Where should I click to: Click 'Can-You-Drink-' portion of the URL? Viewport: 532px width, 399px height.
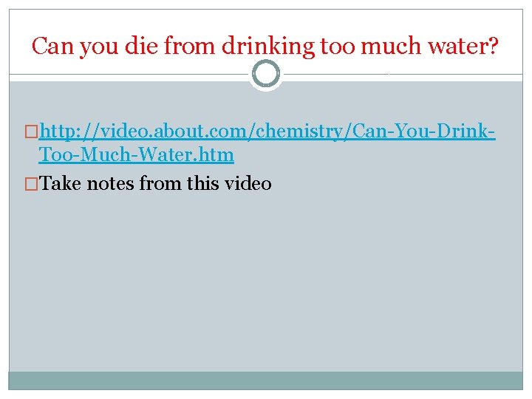click(424, 131)
